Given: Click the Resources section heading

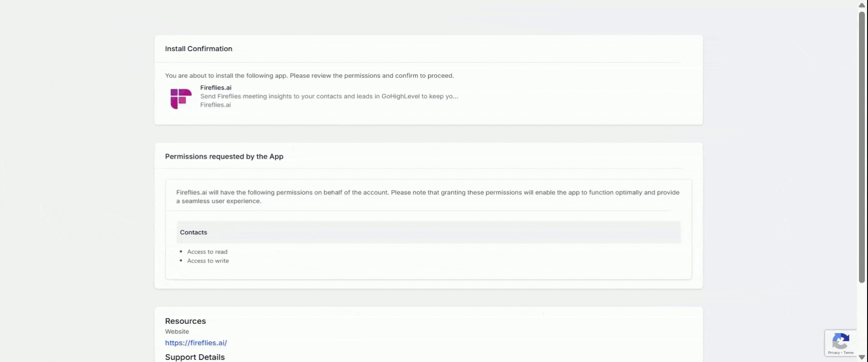Looking at the screenshot, I should point(185,321).
